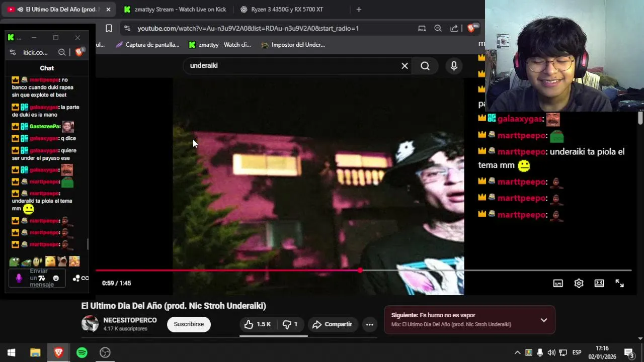Viewport: 644px width, 362px height.
Task: Show hidden tray icons chevron
Action: click(517, 352)
